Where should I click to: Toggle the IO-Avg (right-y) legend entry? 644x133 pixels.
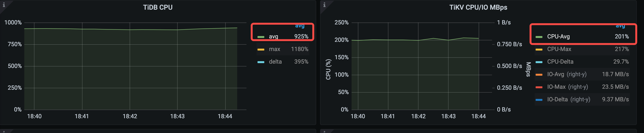tap(566, 74)
